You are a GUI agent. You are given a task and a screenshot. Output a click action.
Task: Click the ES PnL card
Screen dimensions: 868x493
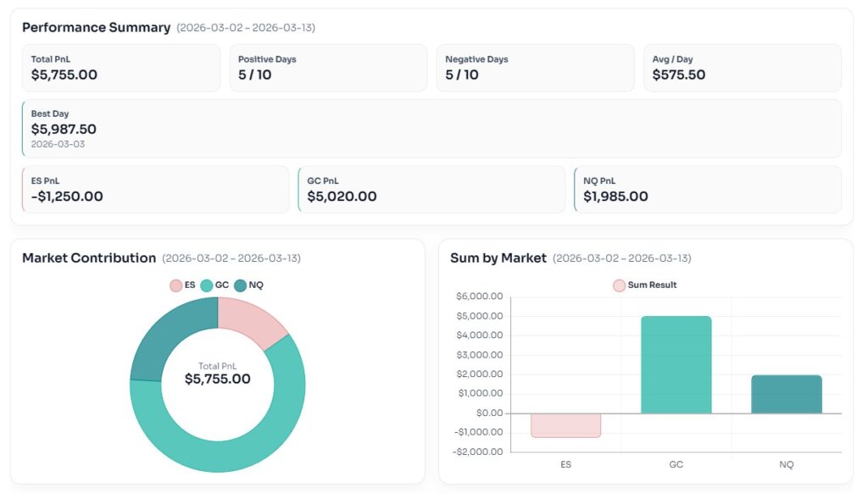(x=155, y=189)
